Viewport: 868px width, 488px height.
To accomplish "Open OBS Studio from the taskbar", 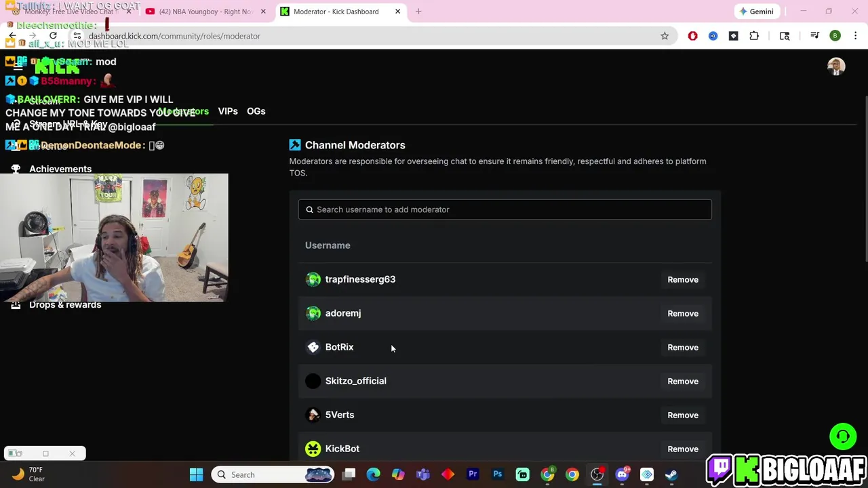I will click(597, 474).
